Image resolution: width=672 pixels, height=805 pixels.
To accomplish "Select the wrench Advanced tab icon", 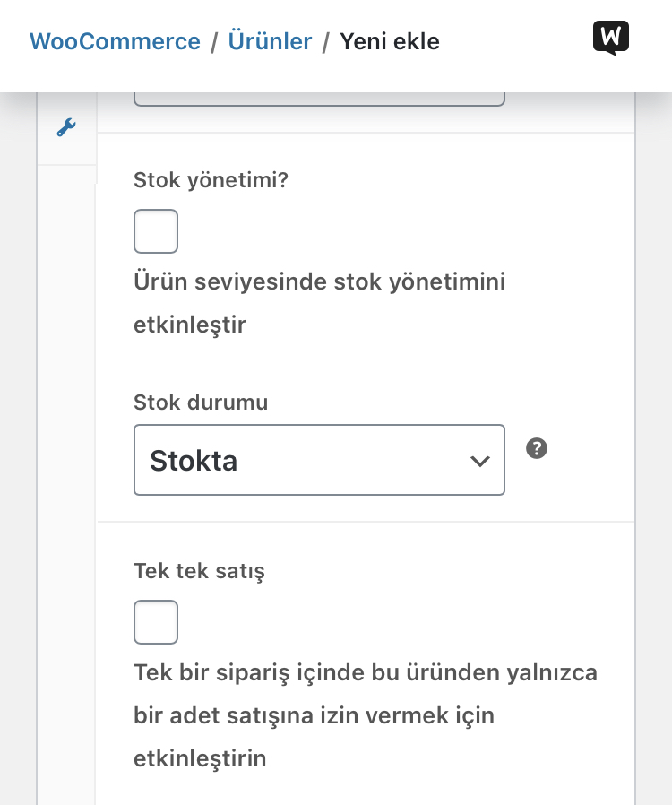I will (66, 127).
